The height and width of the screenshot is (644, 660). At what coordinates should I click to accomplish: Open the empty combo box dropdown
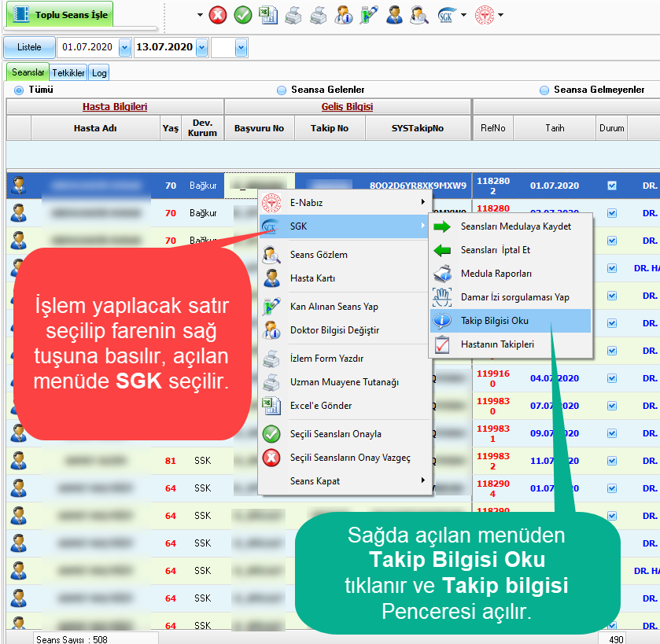[x=241, y=47]
